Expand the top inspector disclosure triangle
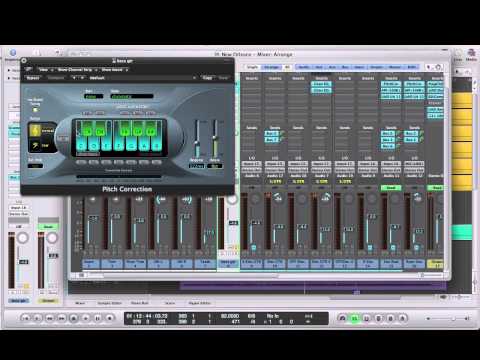Screen dimensions: 480x360 click(x=9, y=70)
